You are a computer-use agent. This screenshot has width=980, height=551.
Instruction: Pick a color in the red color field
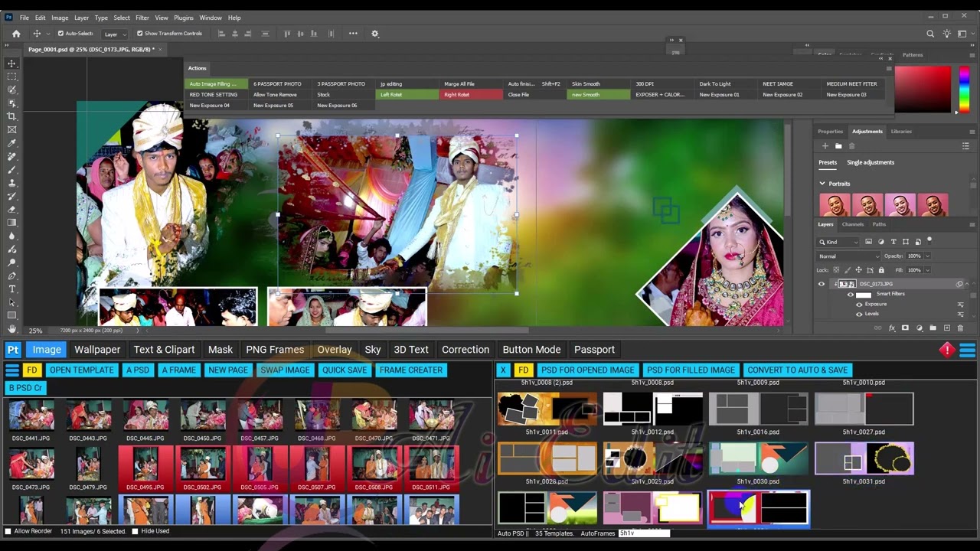click(922, 90)
